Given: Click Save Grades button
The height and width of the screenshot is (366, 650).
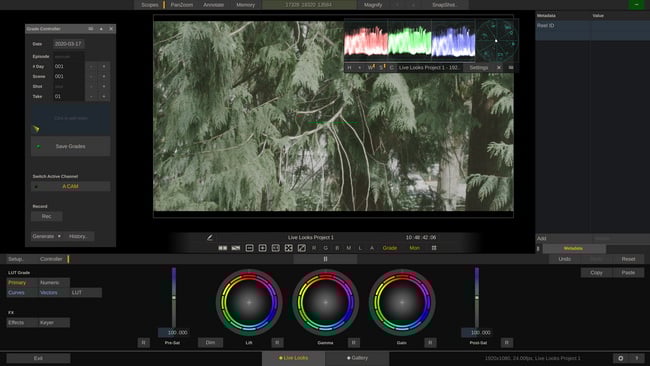Looking at the screenshot, I should coord(70,146).
